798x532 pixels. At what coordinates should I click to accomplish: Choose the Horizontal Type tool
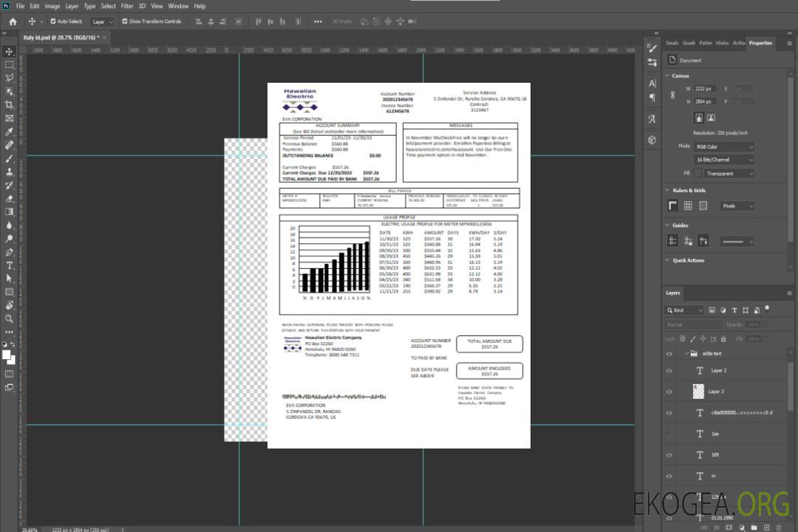pos(9,265)
